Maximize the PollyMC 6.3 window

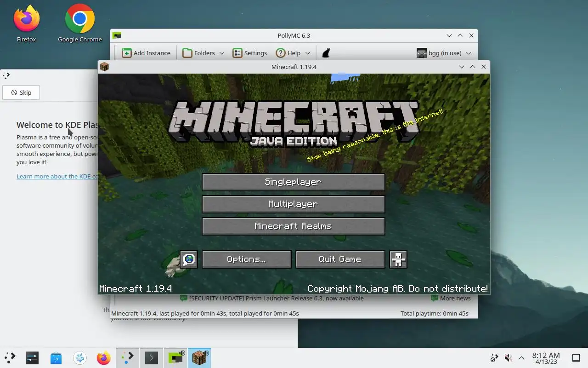pyautogui.click(x=460, y=35)
